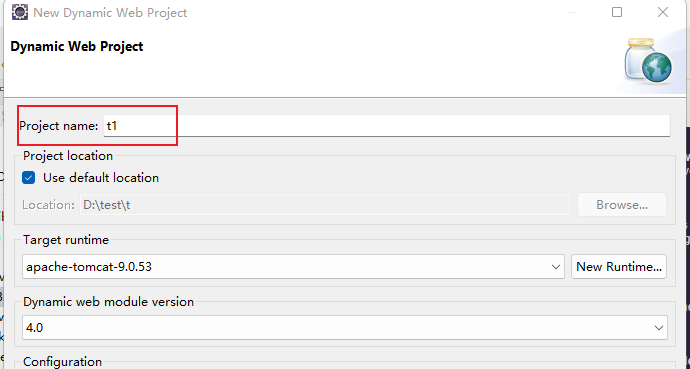Image resolution: width=690 pixels, height=369 pixels.
Task: Open the Target runtime dropdown
Action: point(294,267)
